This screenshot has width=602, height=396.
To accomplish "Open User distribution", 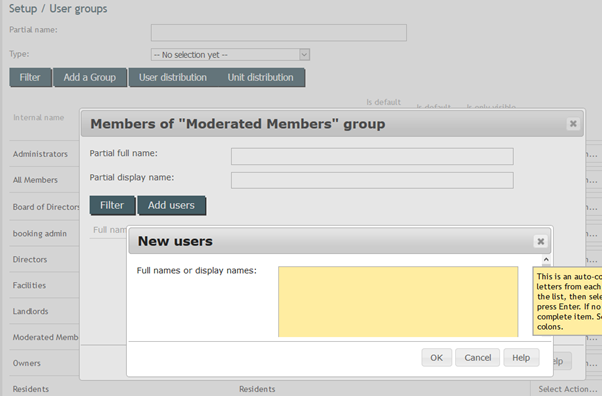I will coord(173,77).
